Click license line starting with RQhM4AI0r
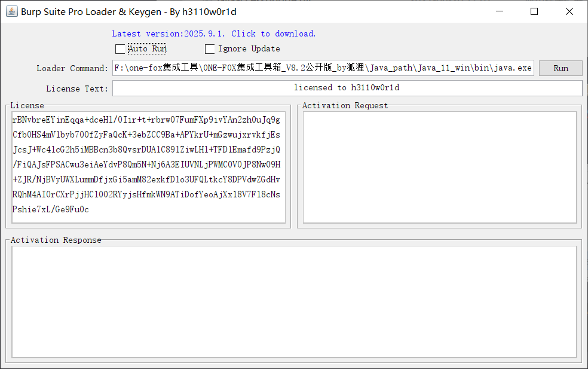The height and width of the screenshot is (369, 588). pyautogui.click(x=146, y=194)
